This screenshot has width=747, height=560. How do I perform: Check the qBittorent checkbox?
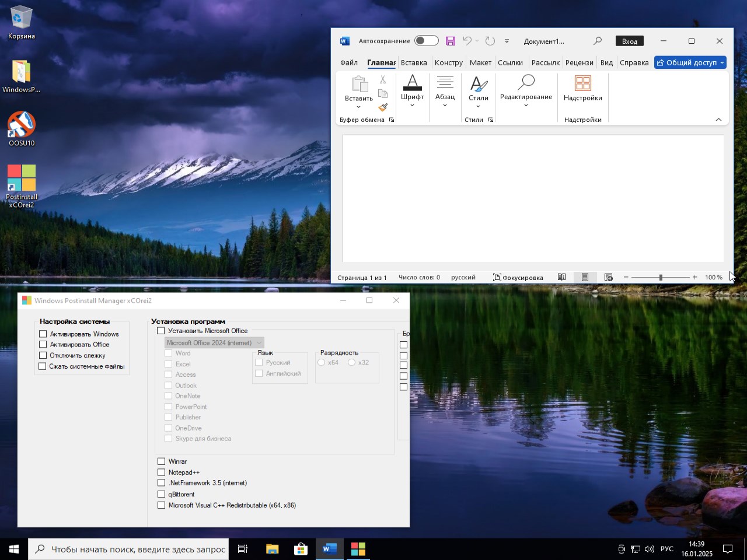[162, 494]
